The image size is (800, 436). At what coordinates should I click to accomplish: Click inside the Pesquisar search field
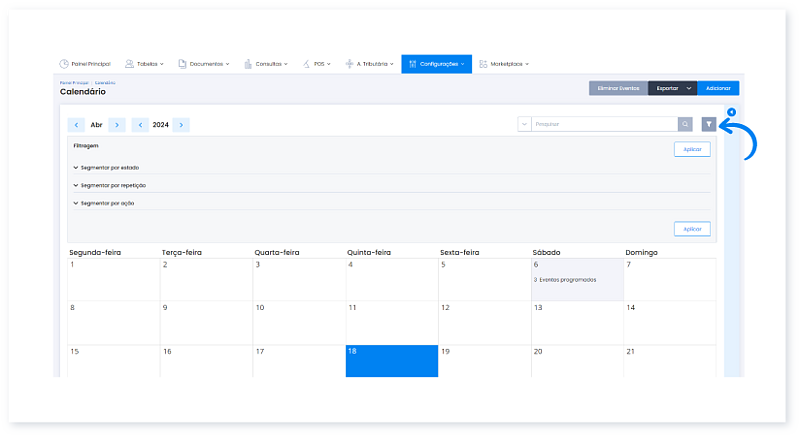(x=603, y=124)
